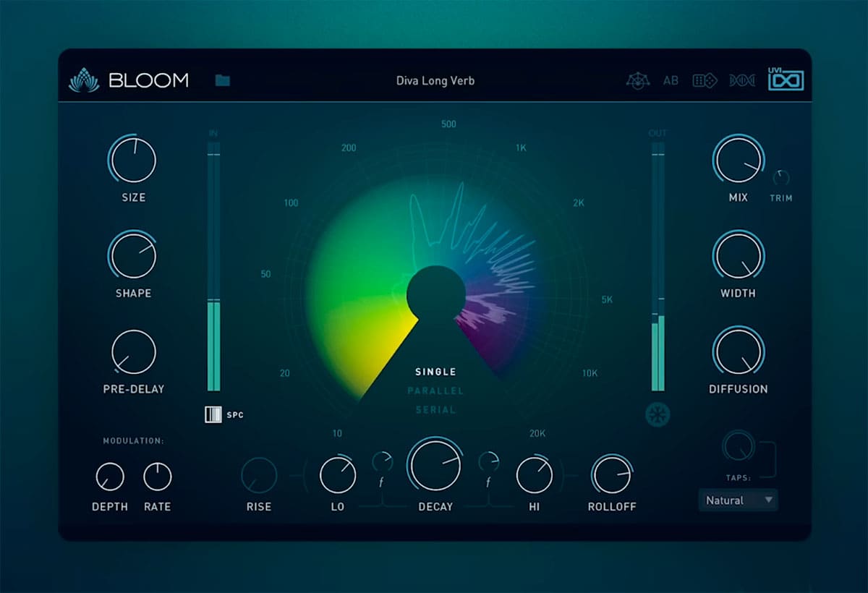Viewport: 868px width, 593px height.
Task: Click the 20K frequency label
Action: coord(537,434)
